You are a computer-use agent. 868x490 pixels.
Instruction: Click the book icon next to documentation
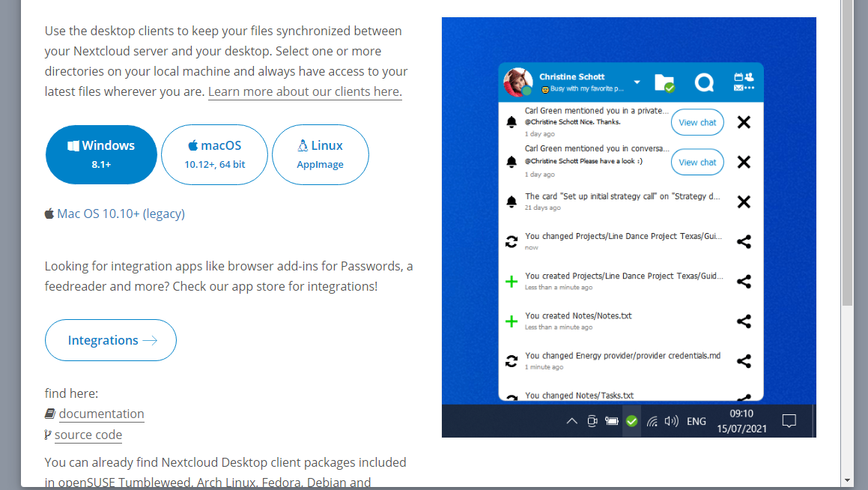[x=50, y=414]
